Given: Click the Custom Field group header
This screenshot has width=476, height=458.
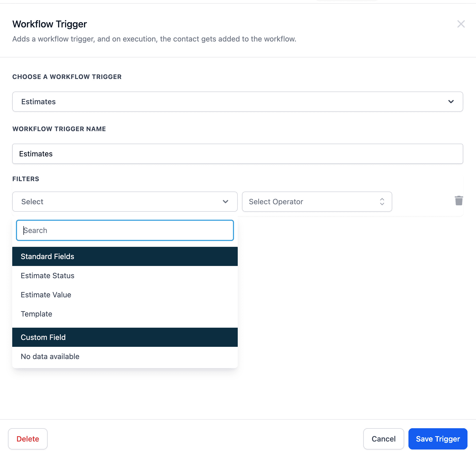Looking at the screenshot, I should coord(125,337).
